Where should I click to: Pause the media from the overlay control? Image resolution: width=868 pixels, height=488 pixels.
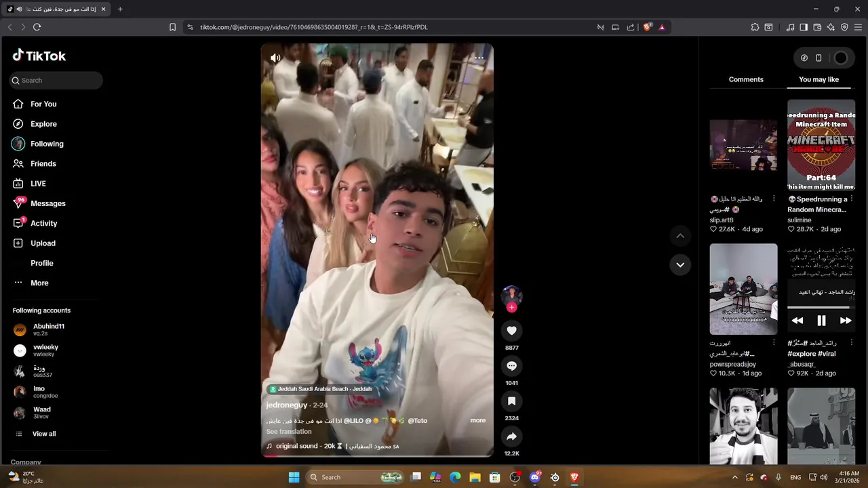point(821,321)
